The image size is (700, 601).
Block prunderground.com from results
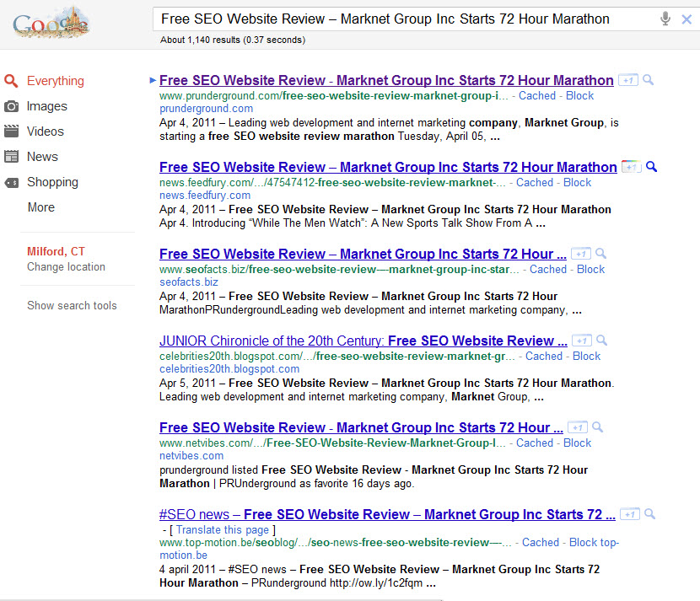[580, 95]
